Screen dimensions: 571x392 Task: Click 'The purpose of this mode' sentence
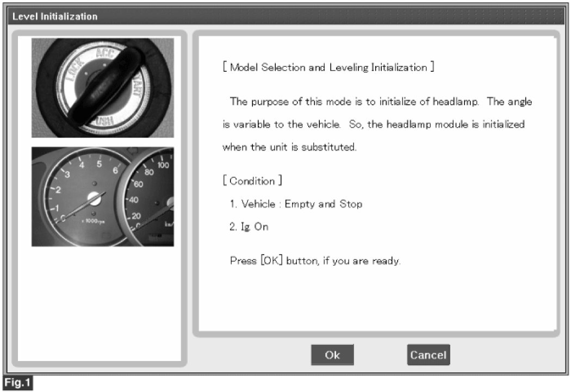tap(381, 102)
